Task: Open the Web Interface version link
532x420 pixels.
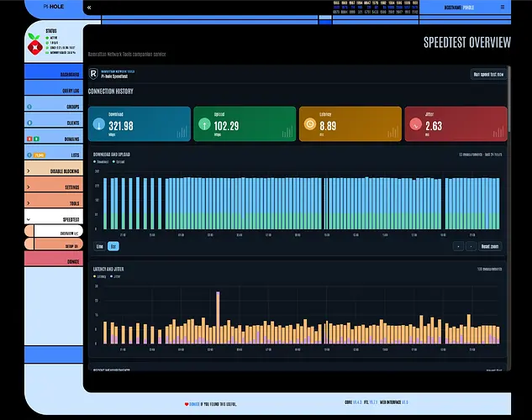Action: pos(405,402)
